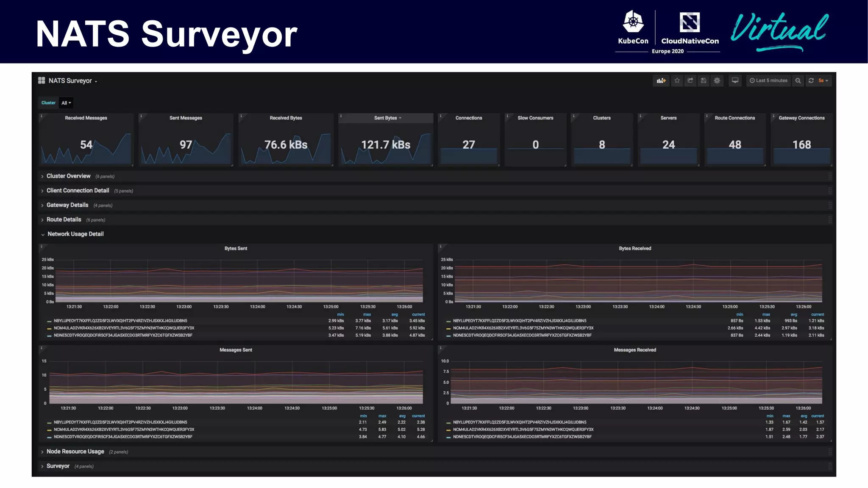The image size is (868, 488).
Task: Toggle NBYLUPEOYT series in Bytes Received legend
Action: click(520, 321)
